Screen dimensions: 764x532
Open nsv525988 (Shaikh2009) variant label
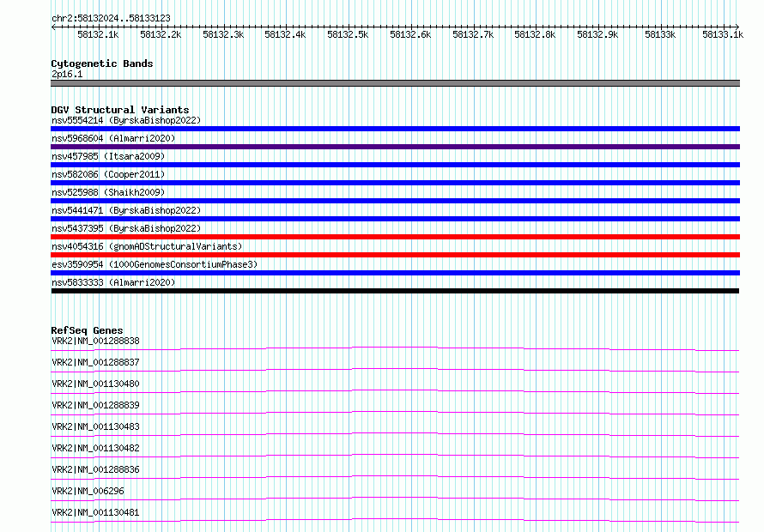pyautogui.click(x=108, y=192)
